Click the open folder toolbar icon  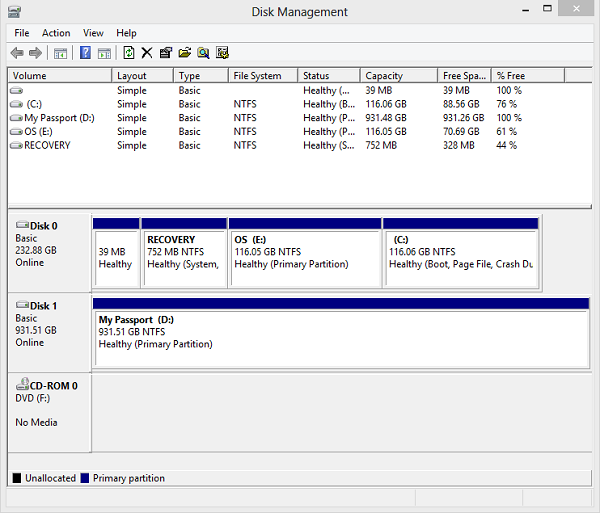[x=185, y=53]
